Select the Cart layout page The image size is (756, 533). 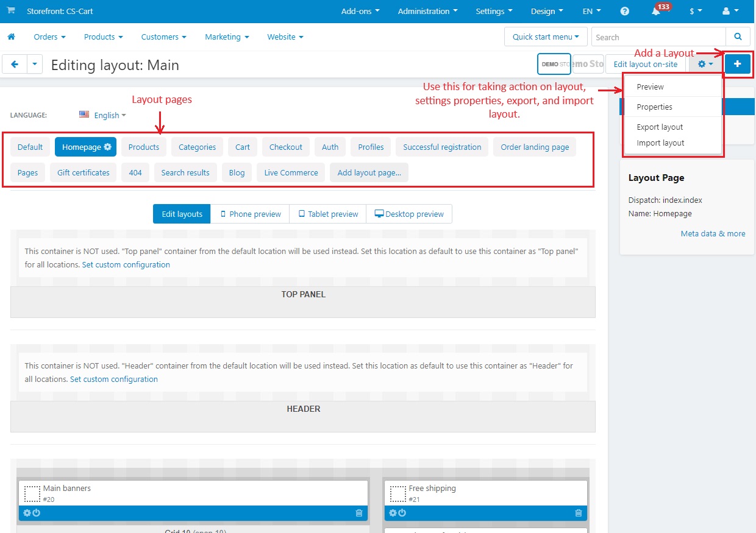pyautogui.click(x=243, y=147)
